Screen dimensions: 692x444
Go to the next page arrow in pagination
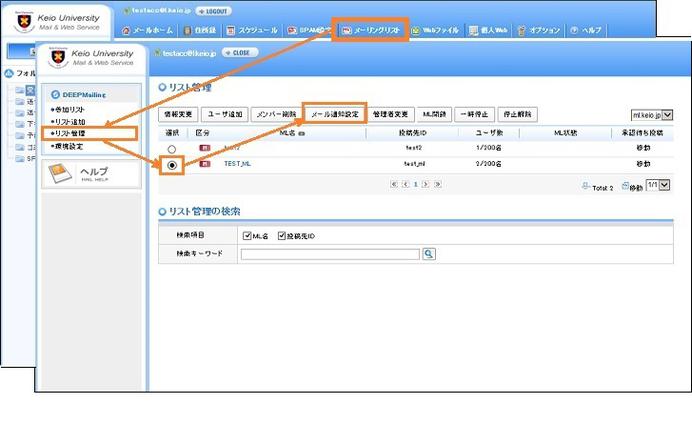point(427,184)
